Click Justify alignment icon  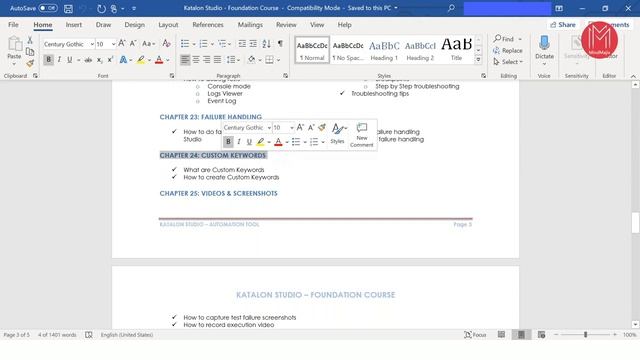pyautogui.click(x=218, y=60)
